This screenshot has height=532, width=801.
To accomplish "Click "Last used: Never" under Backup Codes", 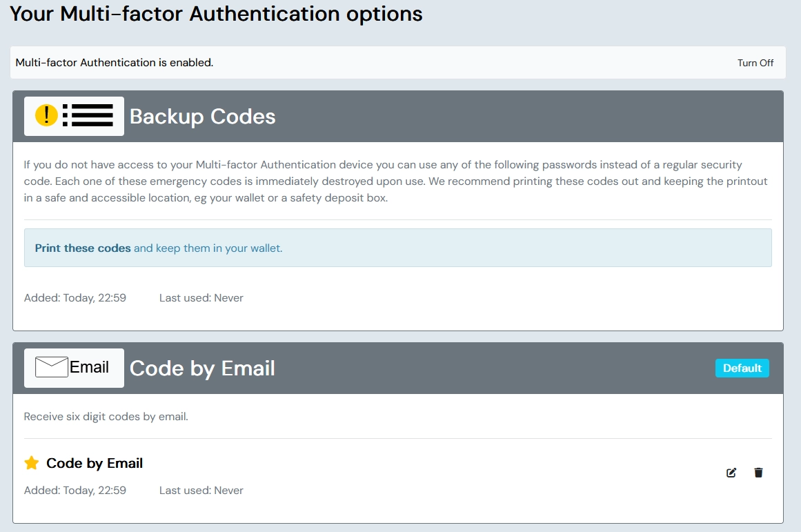I will [201, 298].
